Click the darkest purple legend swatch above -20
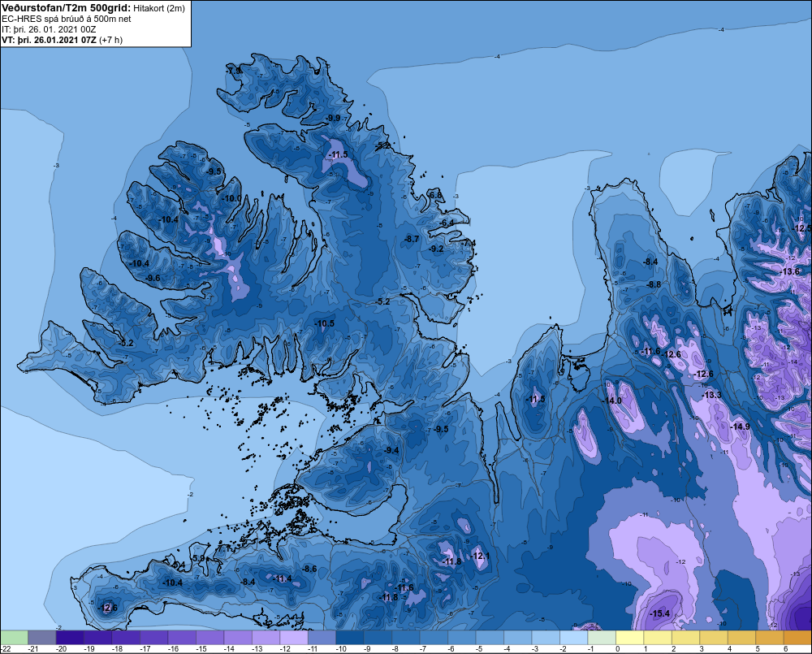Image resolution: width=812 pixels, height=654 pixels. click(70, 637)
